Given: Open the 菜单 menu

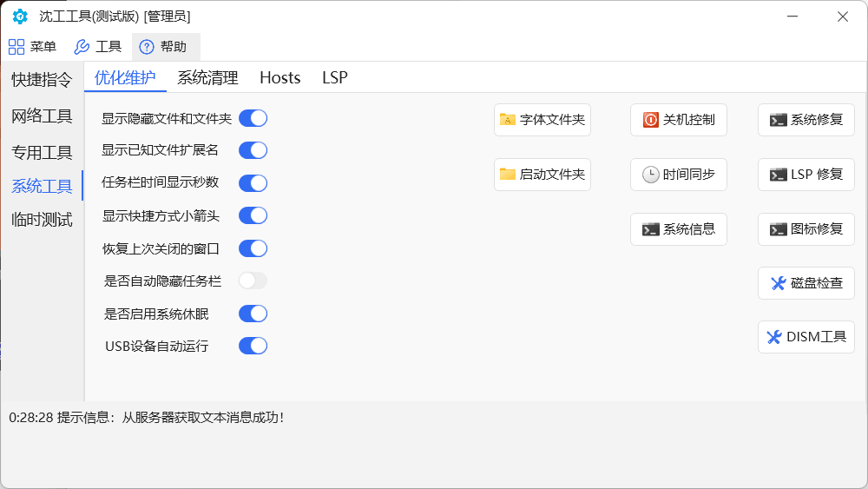Looking at the screenshot, I should [33, 47].
